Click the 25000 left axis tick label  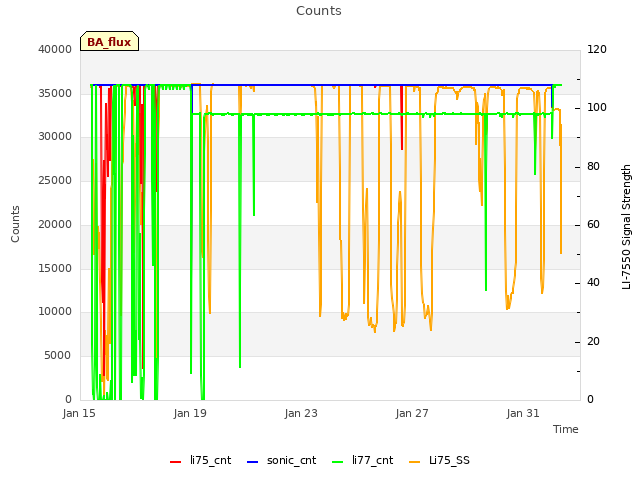click(55, 180)
